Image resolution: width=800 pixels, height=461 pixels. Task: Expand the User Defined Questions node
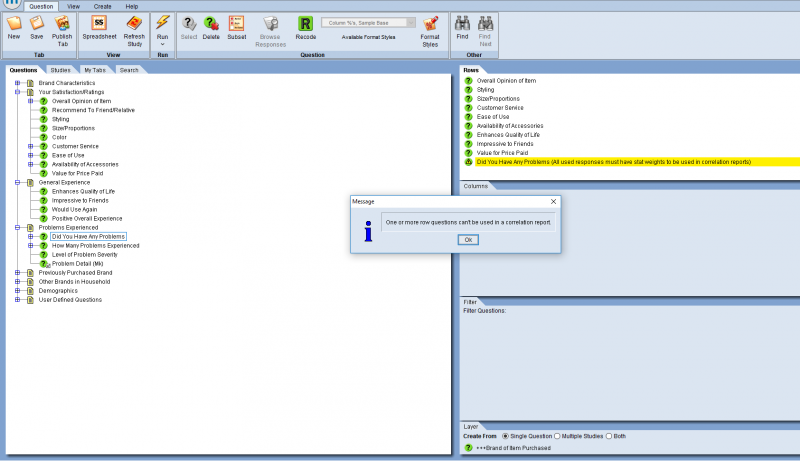[17, 300]
